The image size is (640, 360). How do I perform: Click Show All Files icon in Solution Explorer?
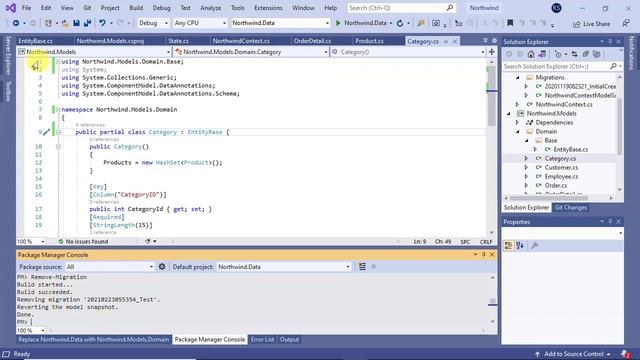click(596, 54)
